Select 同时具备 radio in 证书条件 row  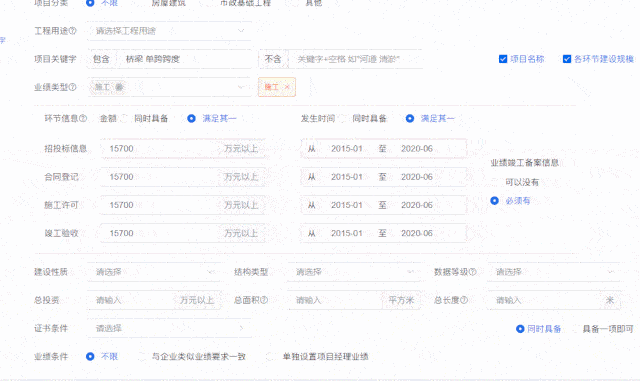(520, 329)
